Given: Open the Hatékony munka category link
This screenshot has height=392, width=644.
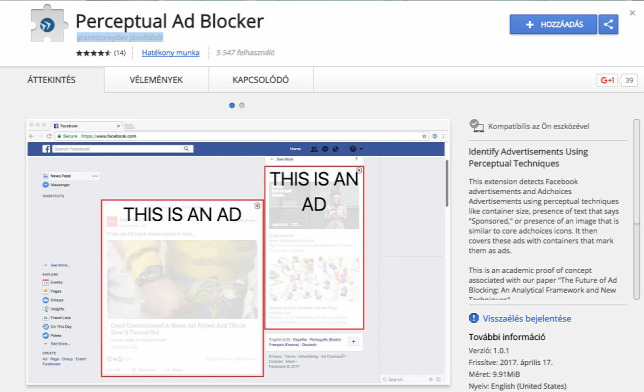Looking at the screenshot, I should pos(170,53).
